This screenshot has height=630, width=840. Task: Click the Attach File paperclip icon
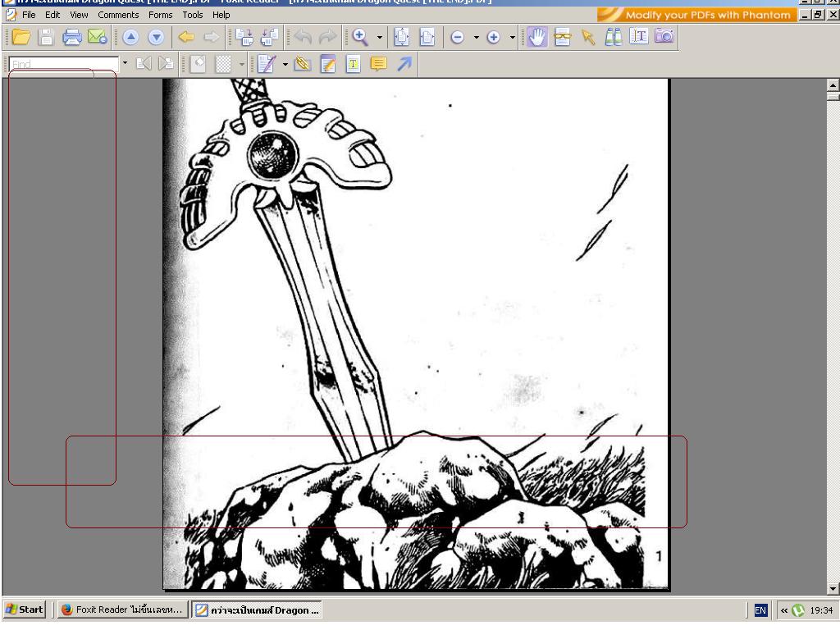click(x=303, y=64)
